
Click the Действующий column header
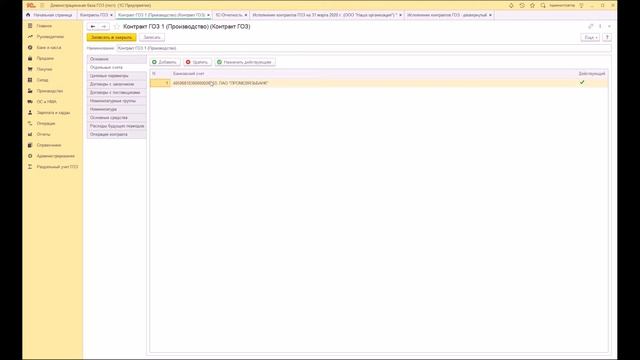(x=592, y=73)
